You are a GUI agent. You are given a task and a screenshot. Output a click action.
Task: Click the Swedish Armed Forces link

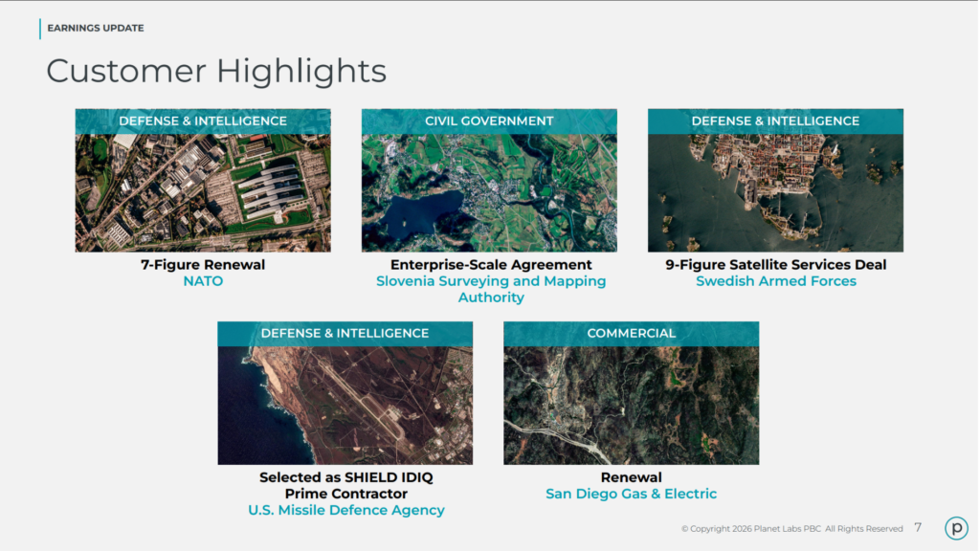tap(775, 281)
